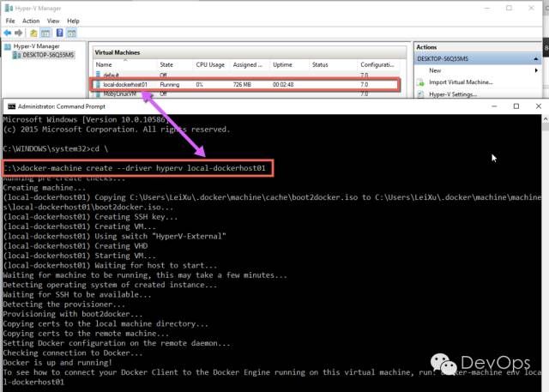This screenshot has width=549, height=392.
Task: Click 00:02:48 uptime cell
Action: pos(283,85)
